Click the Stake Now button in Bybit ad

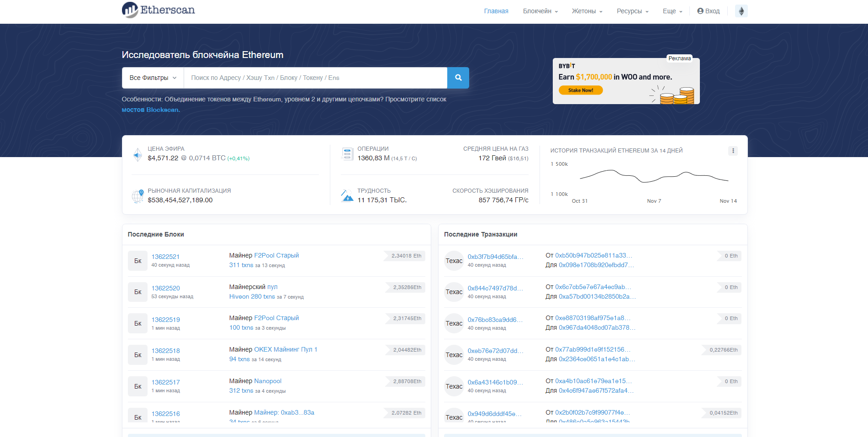581,90
